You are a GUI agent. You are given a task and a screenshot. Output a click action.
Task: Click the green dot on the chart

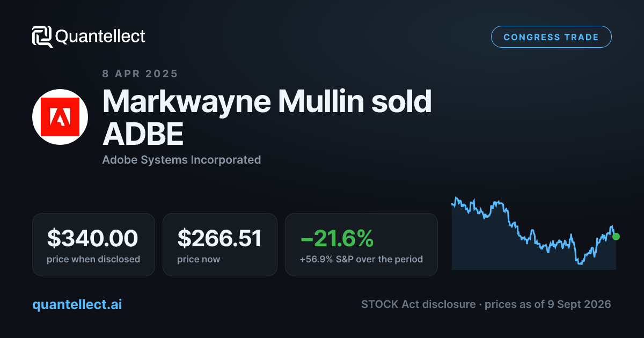(616, 236)
